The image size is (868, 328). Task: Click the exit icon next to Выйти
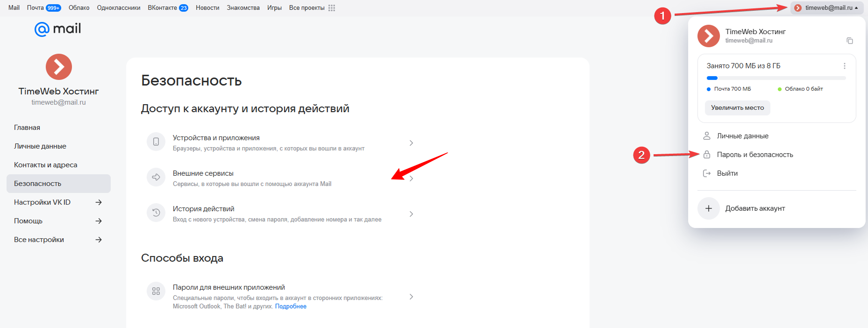point(707,173)
